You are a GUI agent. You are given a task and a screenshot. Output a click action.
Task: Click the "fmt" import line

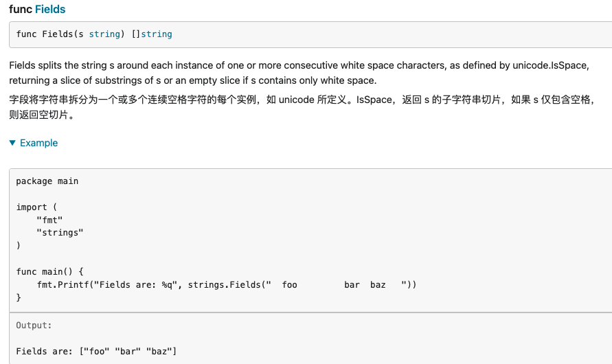(x=49, y=220)
